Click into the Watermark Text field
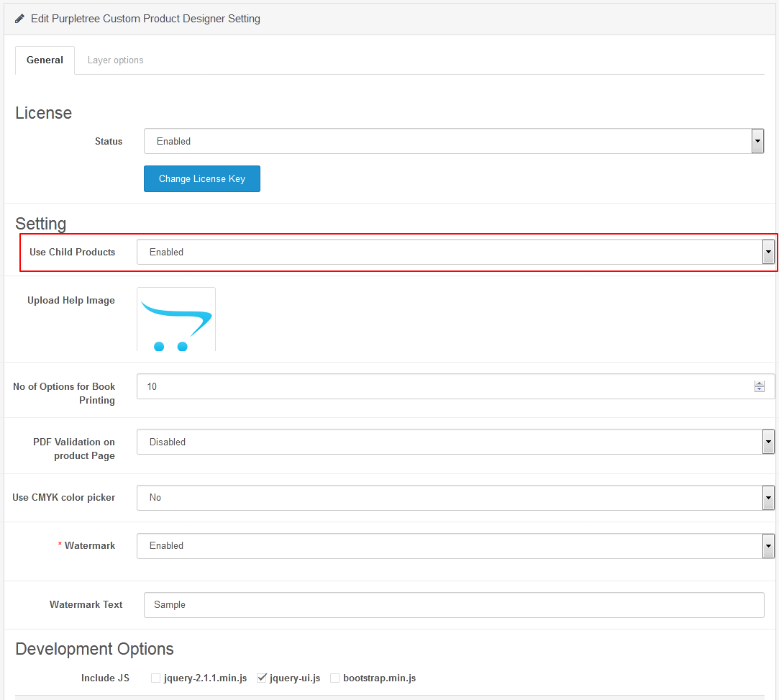The height and width of the screenshot is (700, 779). pyautogui.click(x=454, y=604)
